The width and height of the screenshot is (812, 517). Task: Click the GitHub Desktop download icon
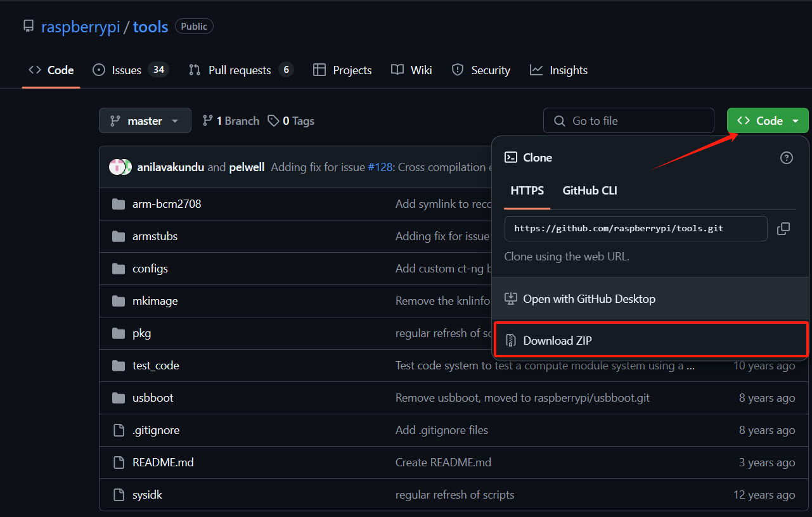[x=510, y=298]
